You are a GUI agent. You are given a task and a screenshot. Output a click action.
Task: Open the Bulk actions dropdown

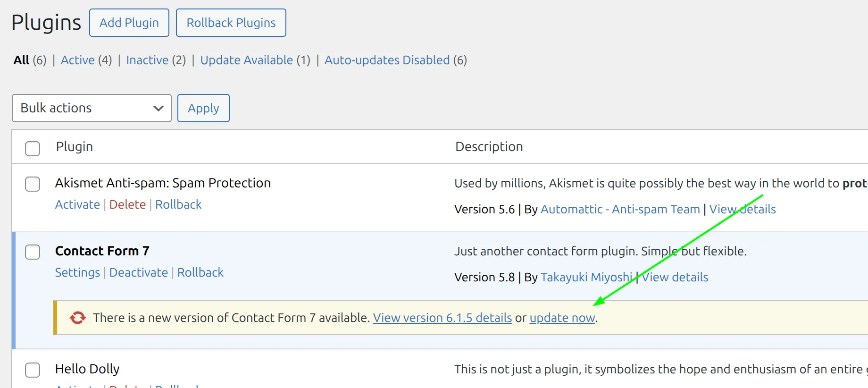click(92, 108)
